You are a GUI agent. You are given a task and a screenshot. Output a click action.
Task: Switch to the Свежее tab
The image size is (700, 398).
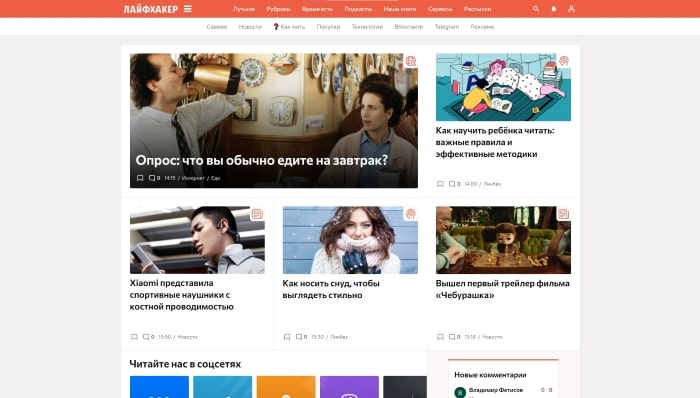click(217, 27)
